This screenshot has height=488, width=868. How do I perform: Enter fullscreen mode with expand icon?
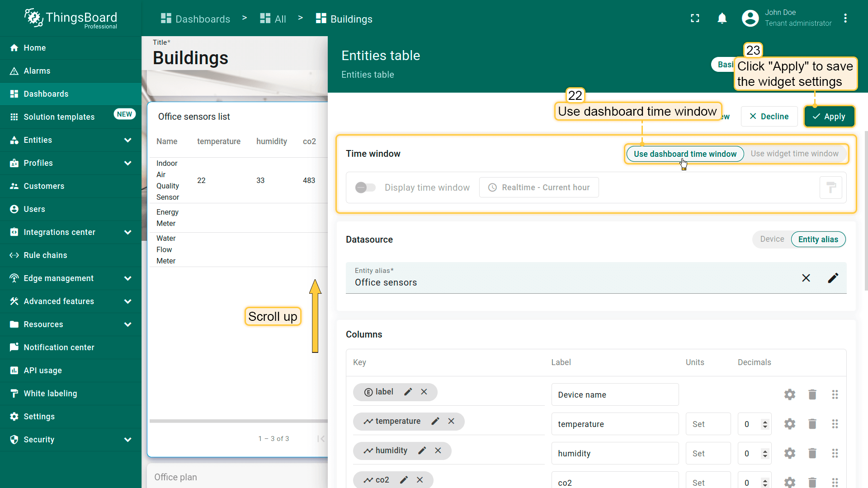[x=695, y=18]
